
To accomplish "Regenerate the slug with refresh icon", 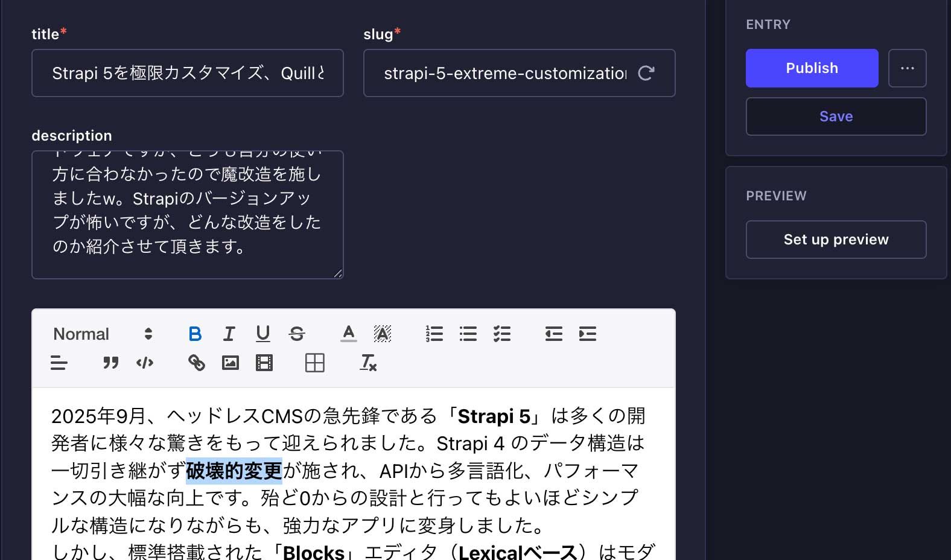I will point(646,73).
